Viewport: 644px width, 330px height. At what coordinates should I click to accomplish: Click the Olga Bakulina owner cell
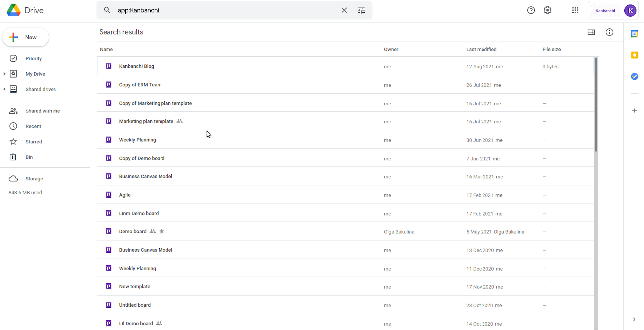click(399, 232)
